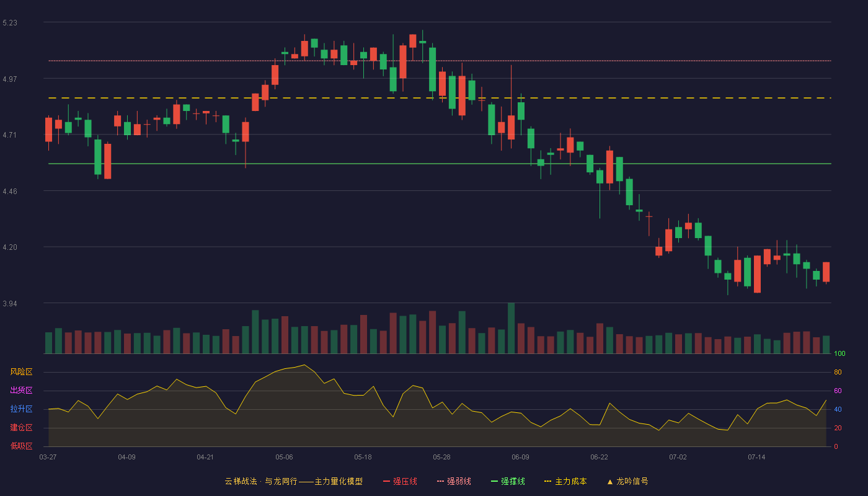
Task: Click the 20 indicator scale value
Action: 838,428
